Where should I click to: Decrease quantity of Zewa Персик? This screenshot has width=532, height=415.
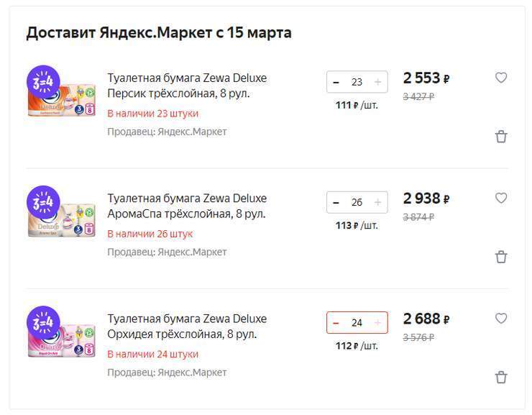click(336, 82)
